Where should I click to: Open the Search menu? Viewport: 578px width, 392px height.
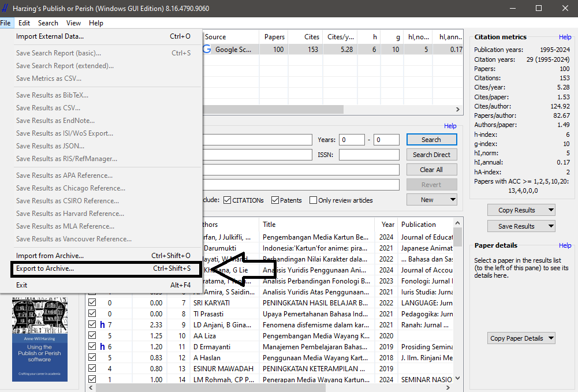48,23
